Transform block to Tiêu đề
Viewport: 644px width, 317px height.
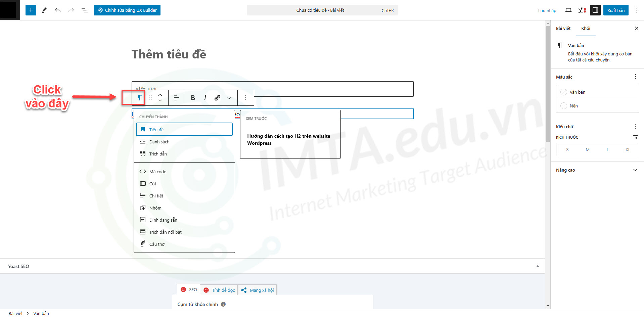pos(184,129)
